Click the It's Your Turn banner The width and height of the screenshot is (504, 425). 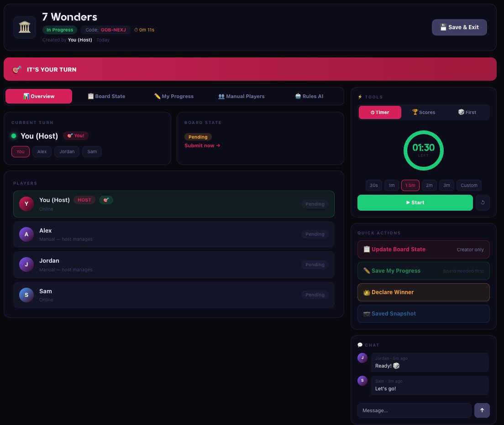250,69
